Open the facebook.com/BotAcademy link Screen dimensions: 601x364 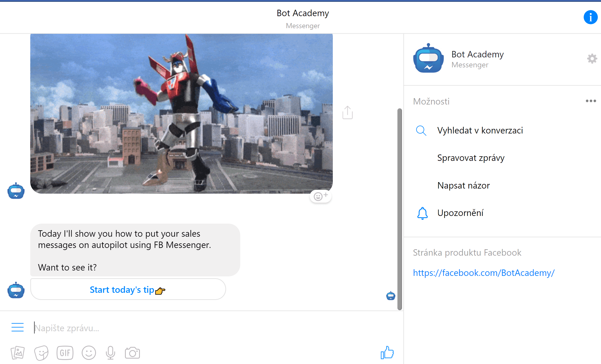tap(484, 273)
